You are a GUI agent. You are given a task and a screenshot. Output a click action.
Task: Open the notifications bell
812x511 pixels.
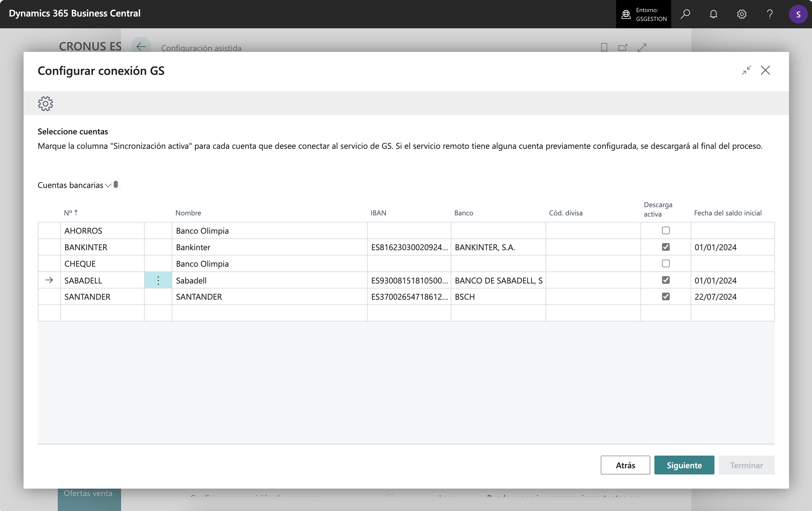[x=713, y=14]
